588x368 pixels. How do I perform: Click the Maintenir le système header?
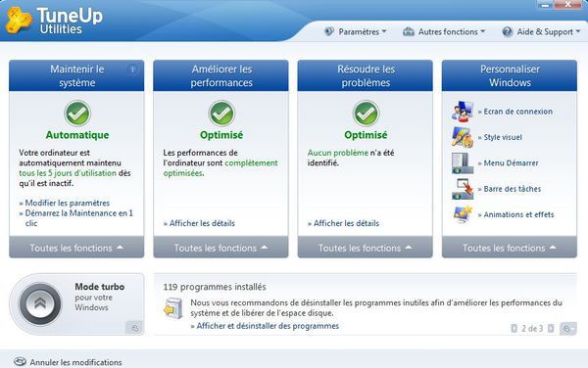click(x=76, y=75)
